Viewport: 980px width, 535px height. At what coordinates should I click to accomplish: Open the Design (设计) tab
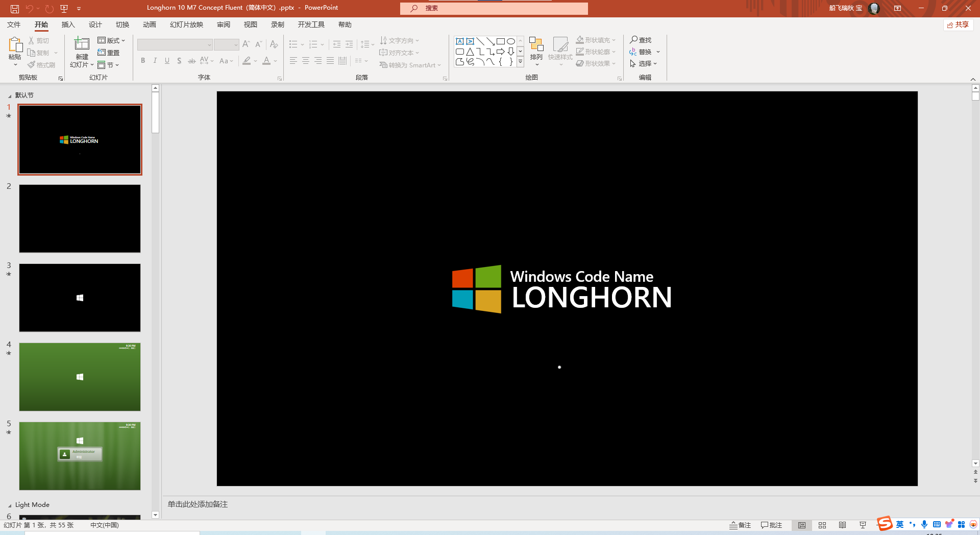click(95, 25)
